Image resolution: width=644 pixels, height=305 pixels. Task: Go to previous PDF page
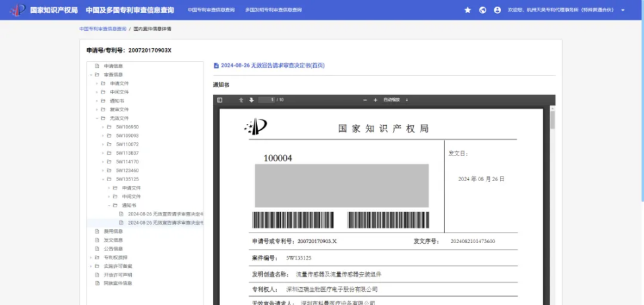(x=241, y=100)
